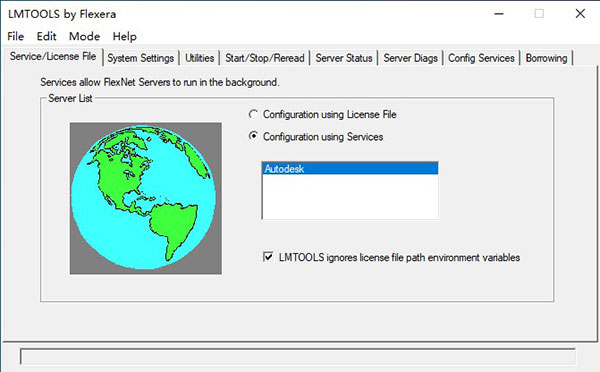The height and width of the screenshot is (372, 600).
Task: Select Autodesk service in the list
Action: pyautogui.click(x=350, y=168)
